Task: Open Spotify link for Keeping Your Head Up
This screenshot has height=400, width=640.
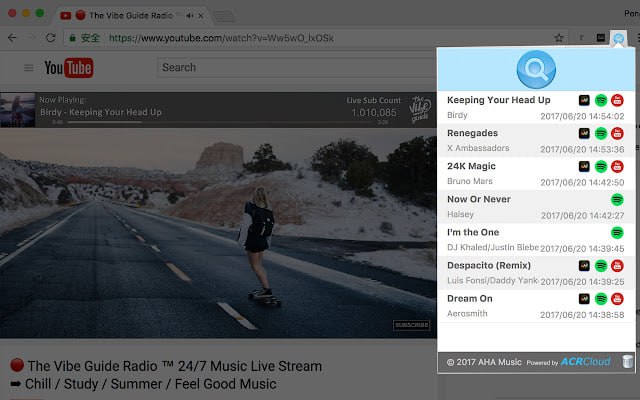Action: [601, 101]
